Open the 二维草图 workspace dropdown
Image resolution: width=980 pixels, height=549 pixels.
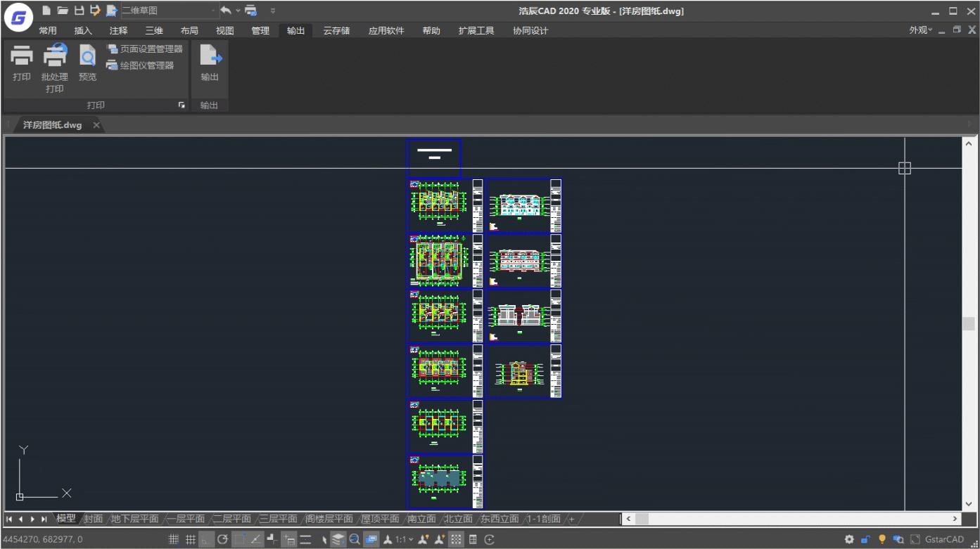coord(169,11)
